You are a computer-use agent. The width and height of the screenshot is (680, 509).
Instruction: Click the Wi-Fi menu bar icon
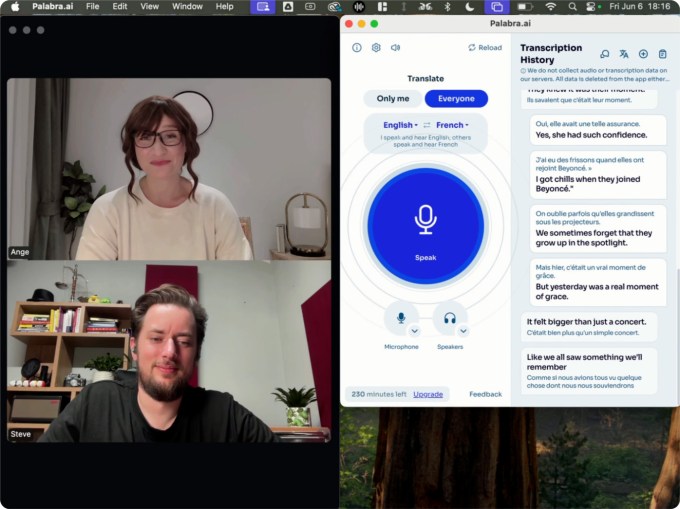pos(551,7)
